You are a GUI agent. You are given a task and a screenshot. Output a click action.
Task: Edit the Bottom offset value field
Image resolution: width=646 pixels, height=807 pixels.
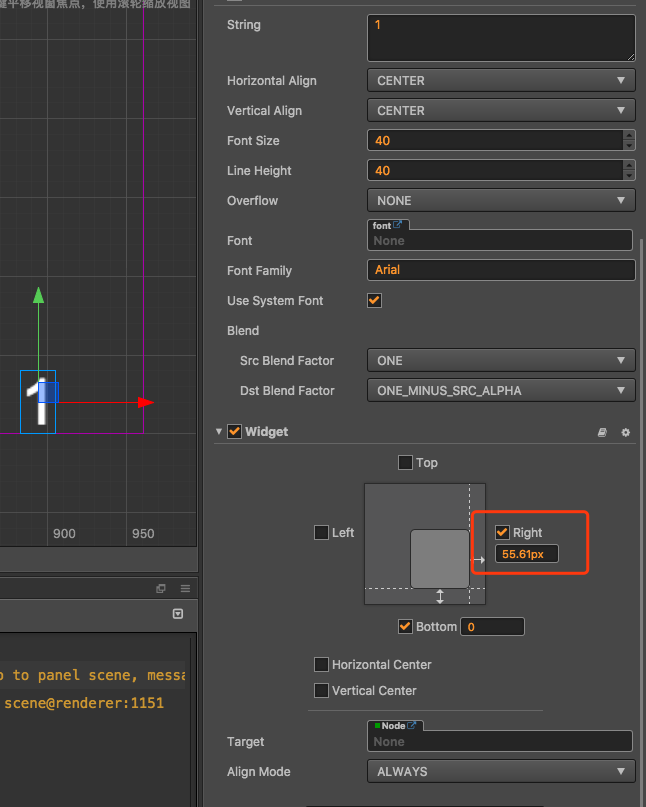[x=493, y=626]
